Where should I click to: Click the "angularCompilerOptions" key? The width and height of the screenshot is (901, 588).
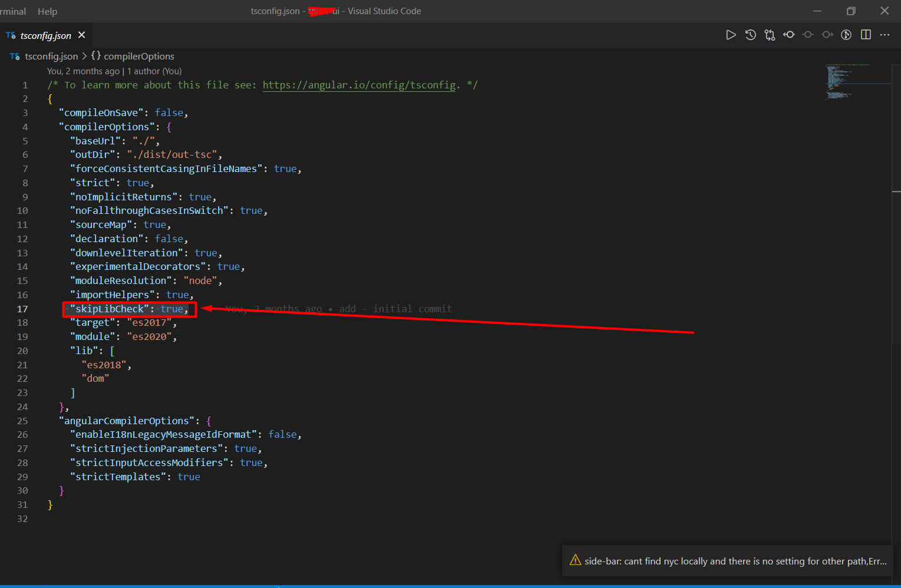126,421
